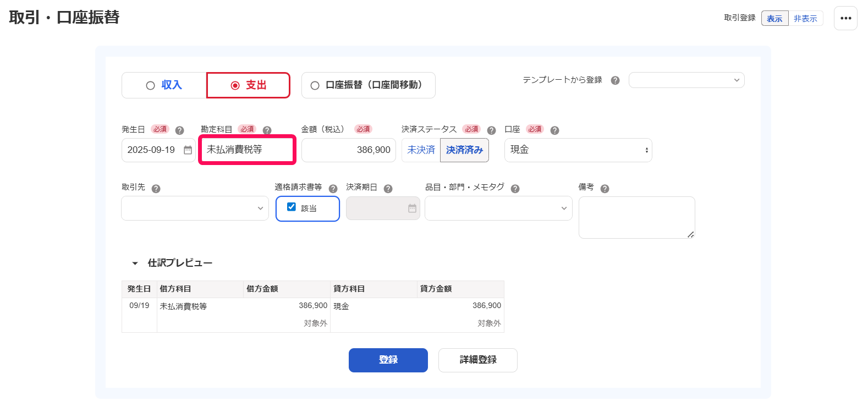Click the 金額（税込） amount field

click(x=349, y=150)
